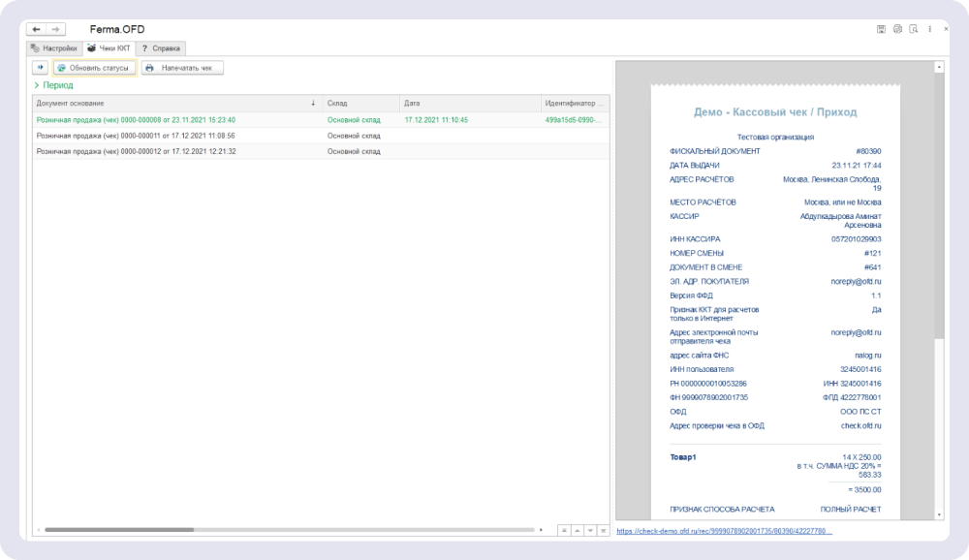Click the save diskette icon
The height and width of the screenshot is (560, 969).
(x=881, y=30)
